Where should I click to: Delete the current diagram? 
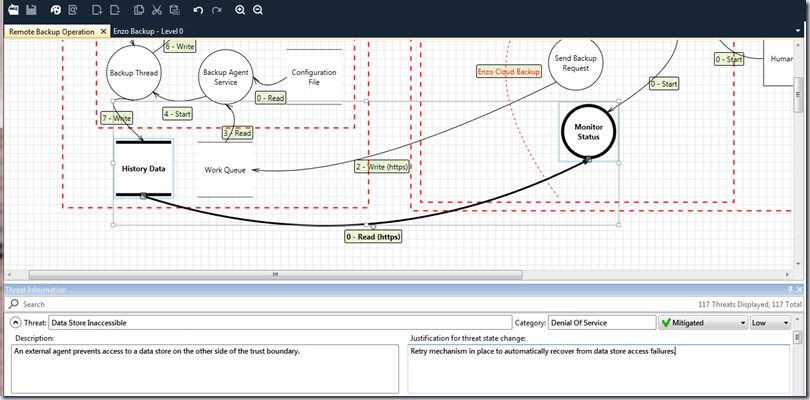pyautogui.click(x=115, y=10)
